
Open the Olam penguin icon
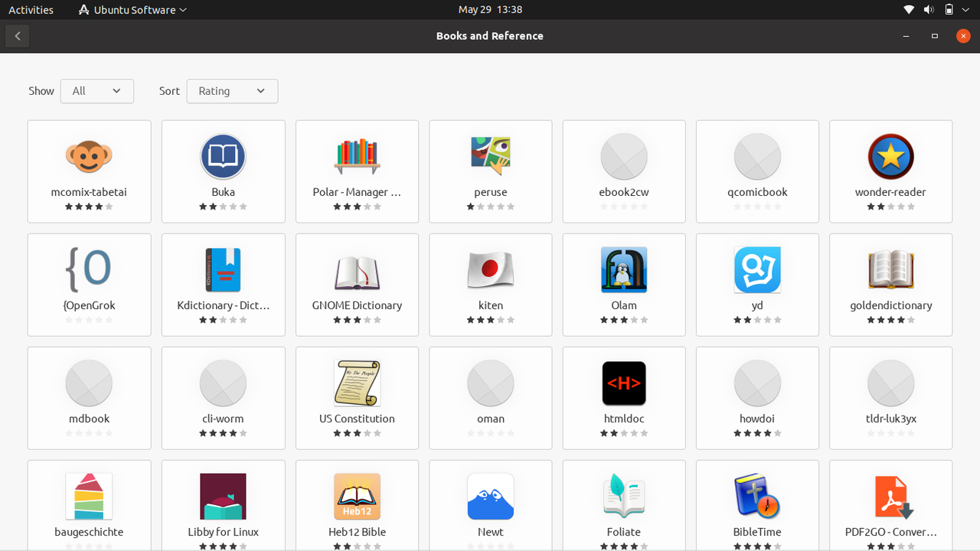(x=624, y=269)
